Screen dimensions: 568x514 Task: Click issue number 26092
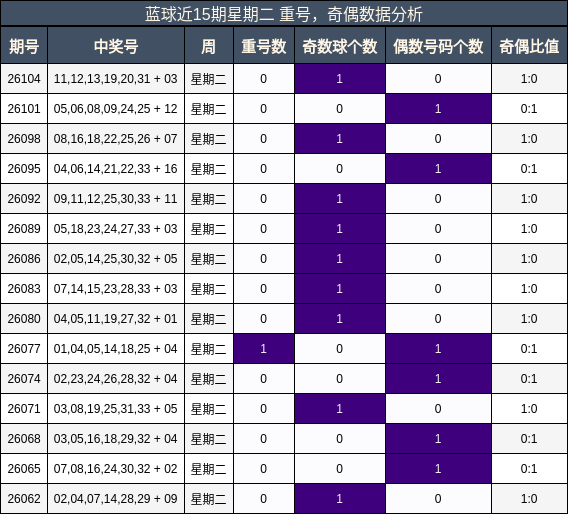coord(24,199)
